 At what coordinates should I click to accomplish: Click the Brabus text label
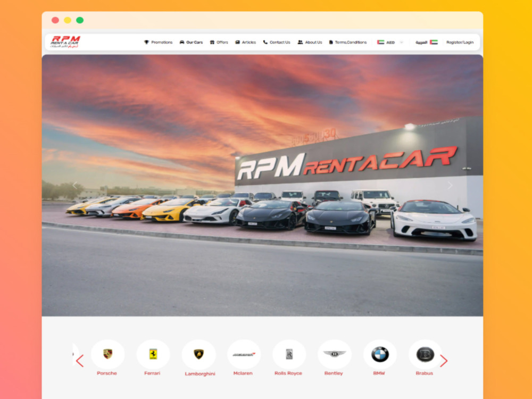pyautogui.click(x=425, y=373)
